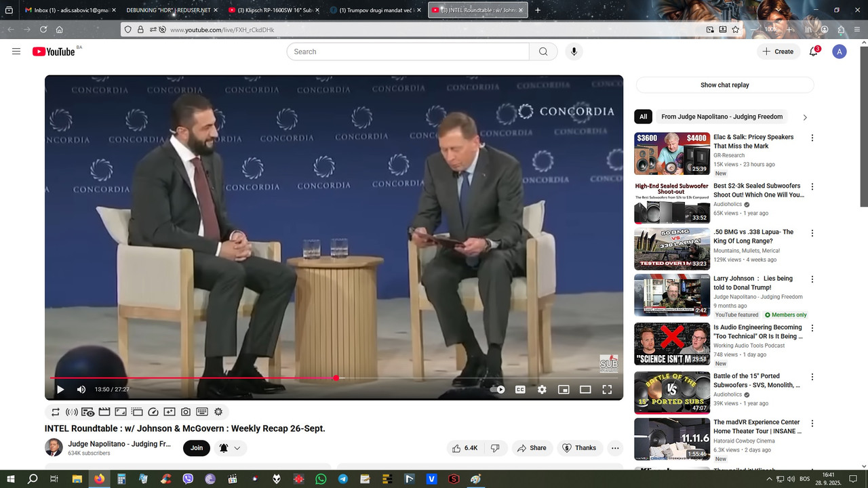Share the video
This screenshot has width=868, height=488.
(x=532, y=448)
